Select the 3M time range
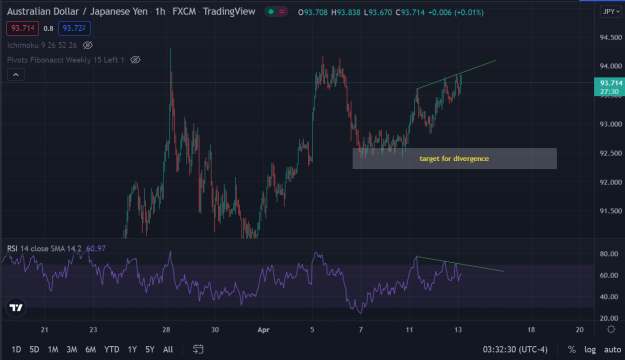 point(72,350)
